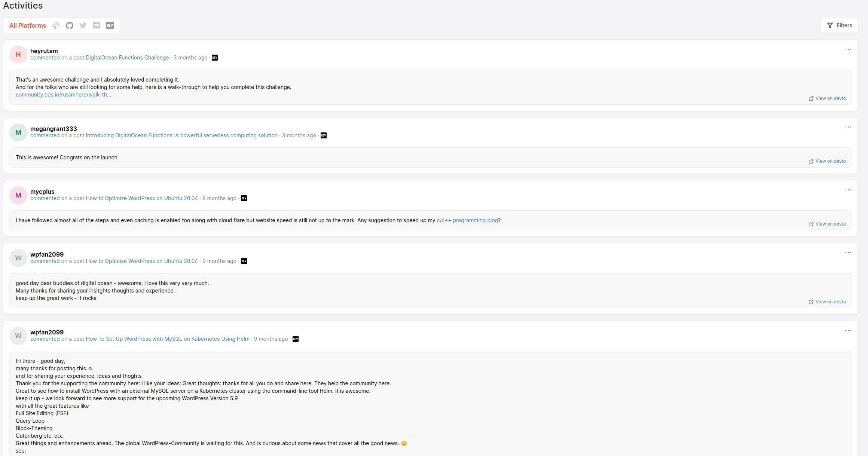Click View on devto for heyrutam's comment
This screenshot has width=868, height=456.
pyautogui.click(x=827, y=98)
